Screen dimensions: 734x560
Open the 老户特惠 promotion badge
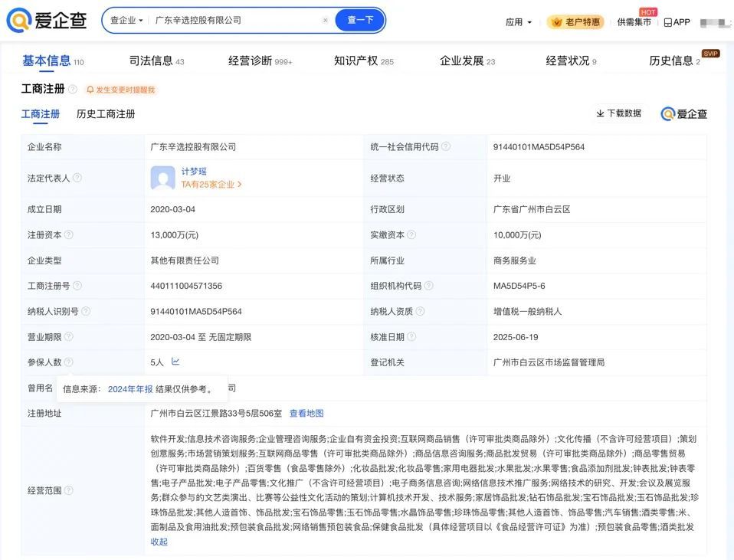pos(575,22)
